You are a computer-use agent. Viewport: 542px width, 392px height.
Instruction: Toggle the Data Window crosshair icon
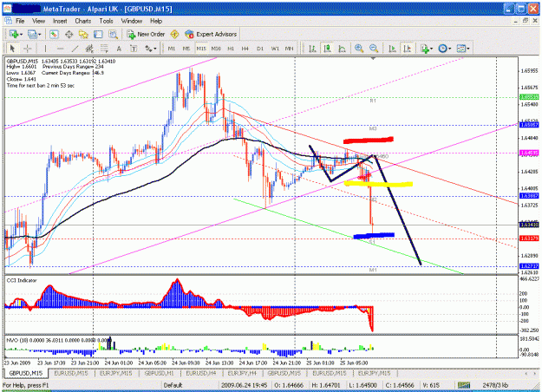click(69, 34)
